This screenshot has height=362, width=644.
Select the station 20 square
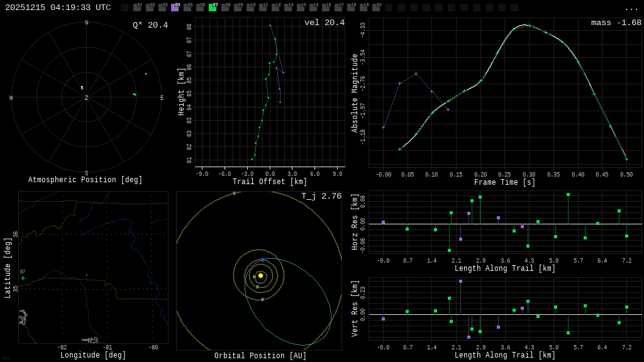coord(376,8)
